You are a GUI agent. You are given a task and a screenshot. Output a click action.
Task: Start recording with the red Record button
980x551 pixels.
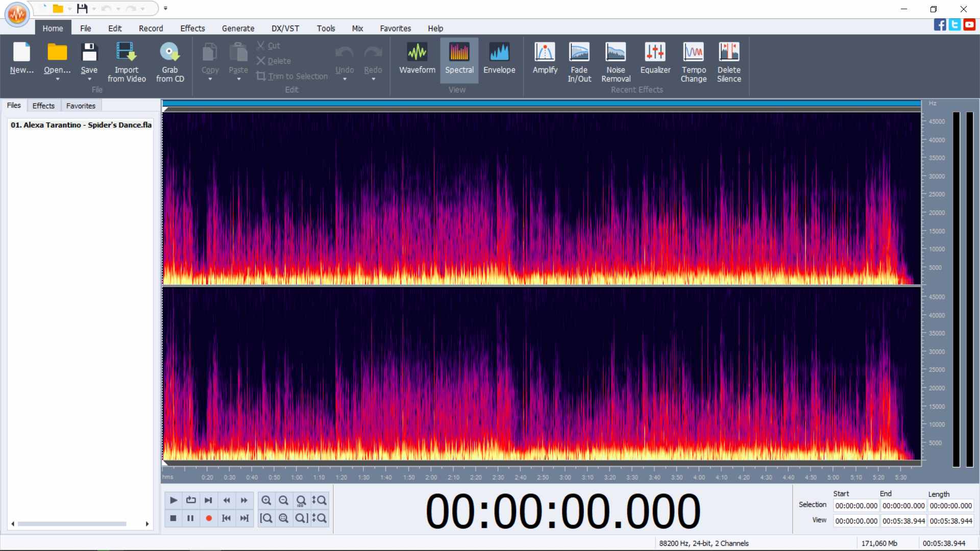pos(208,518)
